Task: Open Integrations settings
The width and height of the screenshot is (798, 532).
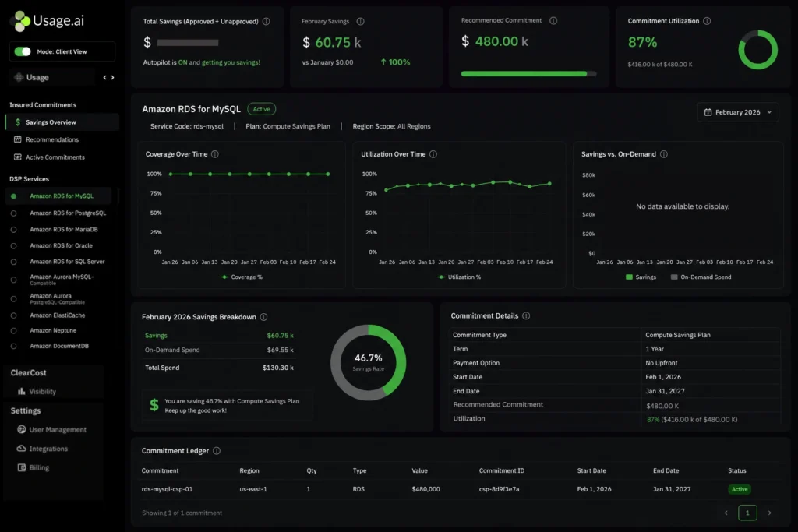Action: click(x=48, y=449)
